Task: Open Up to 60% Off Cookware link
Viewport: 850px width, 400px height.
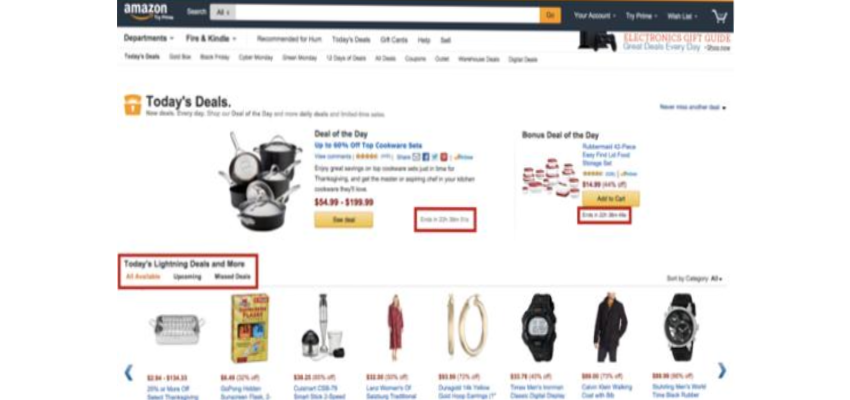Action: point(368,146)
